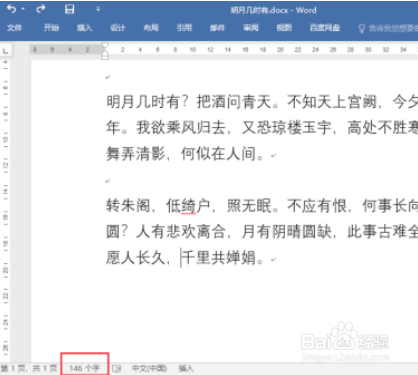Switch to the 引用 ribbon tab
The image size is (418, 375).
[x=184, y=28]
